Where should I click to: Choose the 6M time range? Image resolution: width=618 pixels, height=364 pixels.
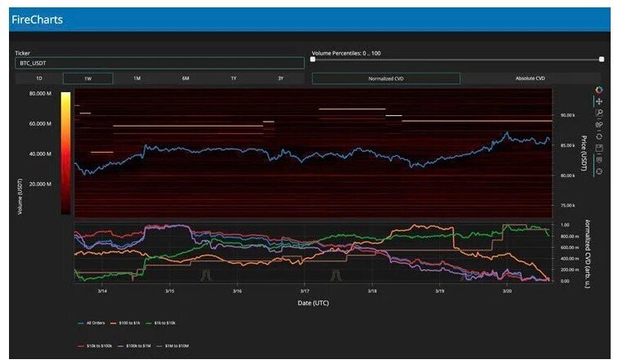coord(185,78)
